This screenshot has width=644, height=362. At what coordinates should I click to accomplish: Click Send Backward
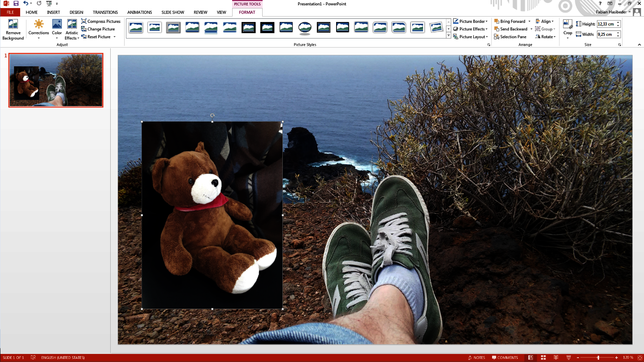[x=511, y=29]
